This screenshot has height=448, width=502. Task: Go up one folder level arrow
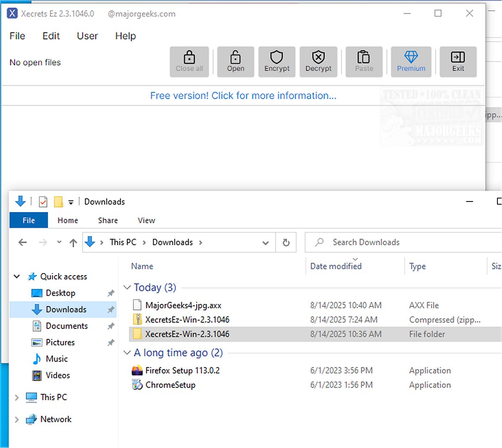[x=73, y=243]
